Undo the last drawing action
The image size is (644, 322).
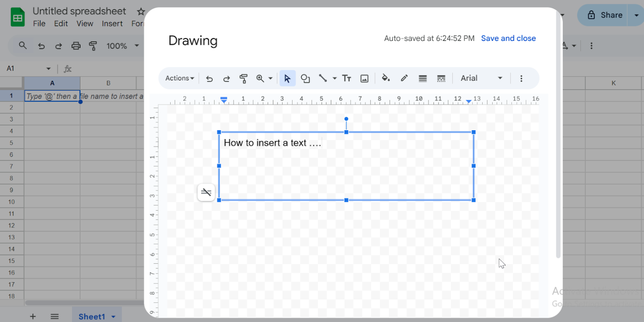tap(209, 78)
